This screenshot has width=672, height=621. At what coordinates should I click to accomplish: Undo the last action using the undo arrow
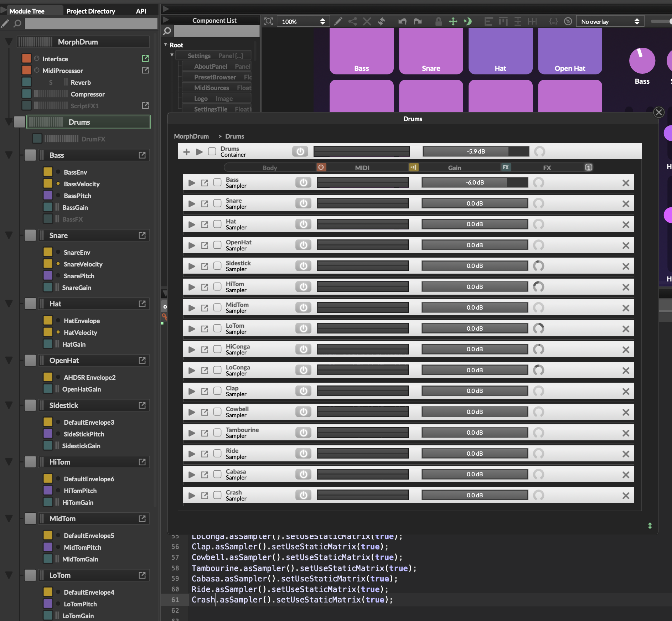click(402, 21)
